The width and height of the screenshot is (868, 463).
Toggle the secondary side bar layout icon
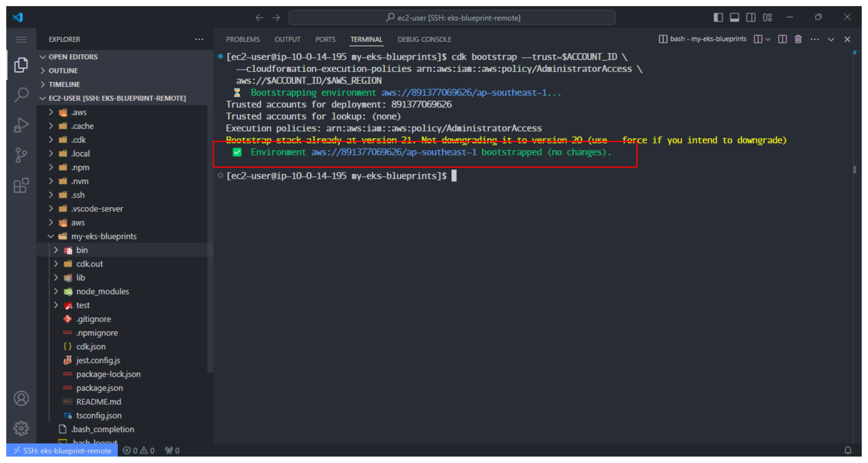751,17
